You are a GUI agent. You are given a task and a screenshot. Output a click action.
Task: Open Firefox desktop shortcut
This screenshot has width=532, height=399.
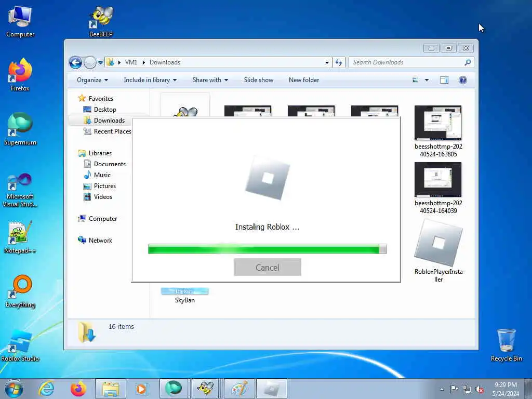20,75
